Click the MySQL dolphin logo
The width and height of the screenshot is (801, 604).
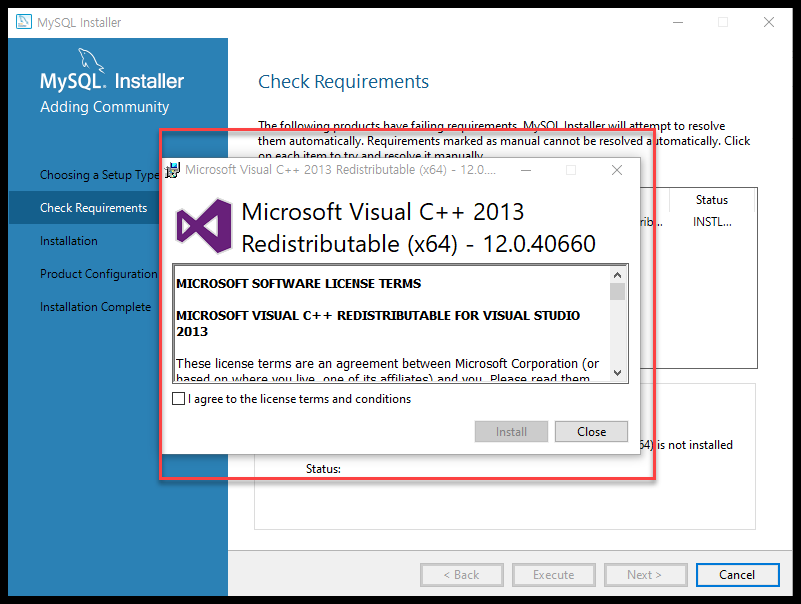91,61
